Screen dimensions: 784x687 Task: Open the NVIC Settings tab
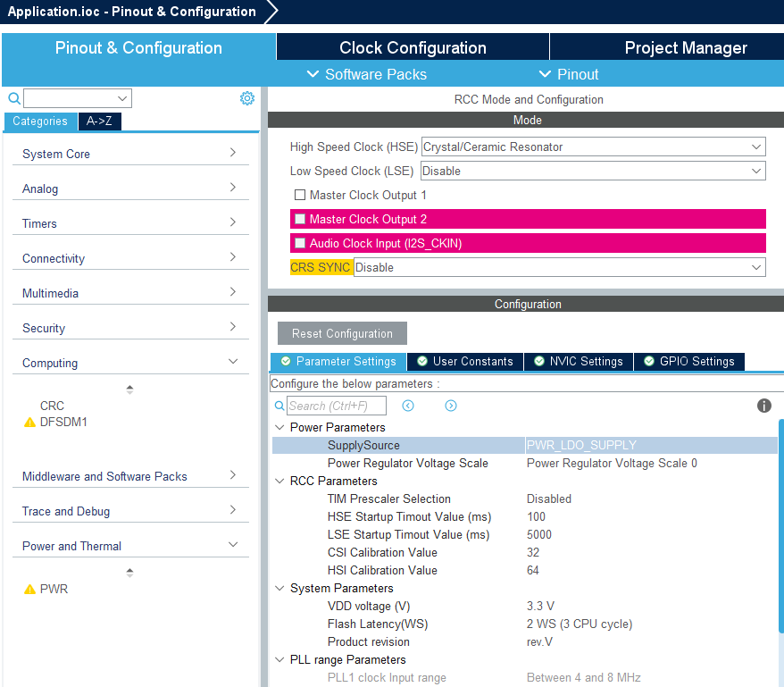pyautogui.click(x=579, y=362)
